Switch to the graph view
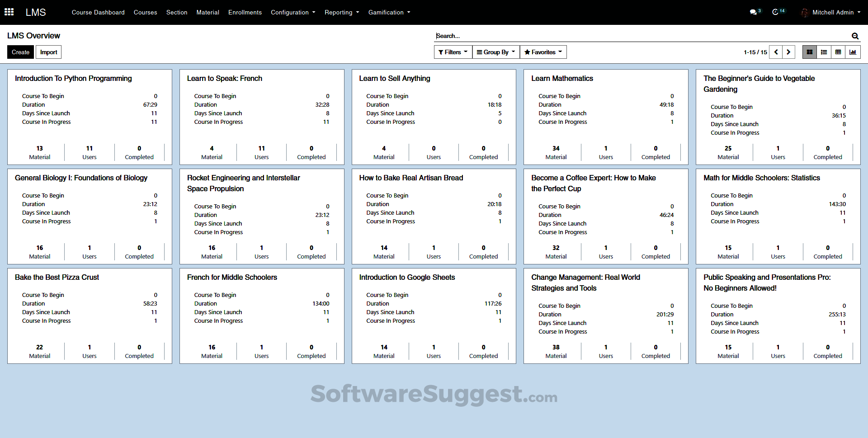Viewport: 868px width, 438px height. point(853,52)
